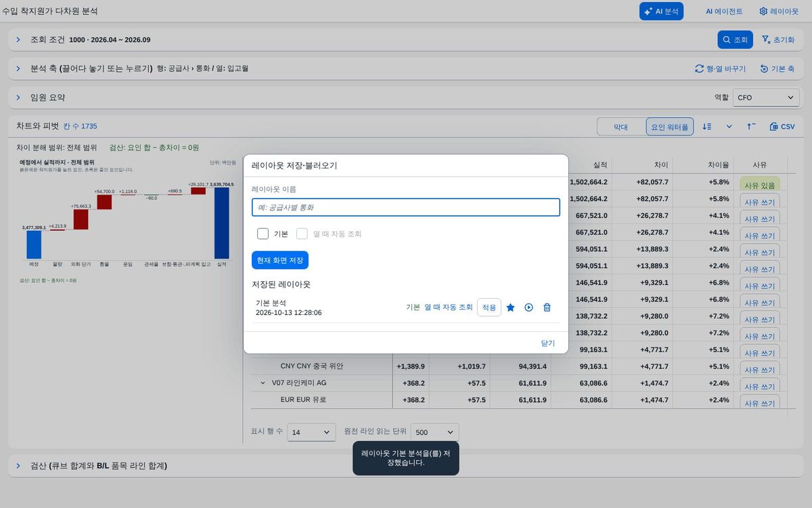Viewport: 812px width, 508px height.
Task: Select the saved layout name 기본 분석
Action: tap(271, 303)
